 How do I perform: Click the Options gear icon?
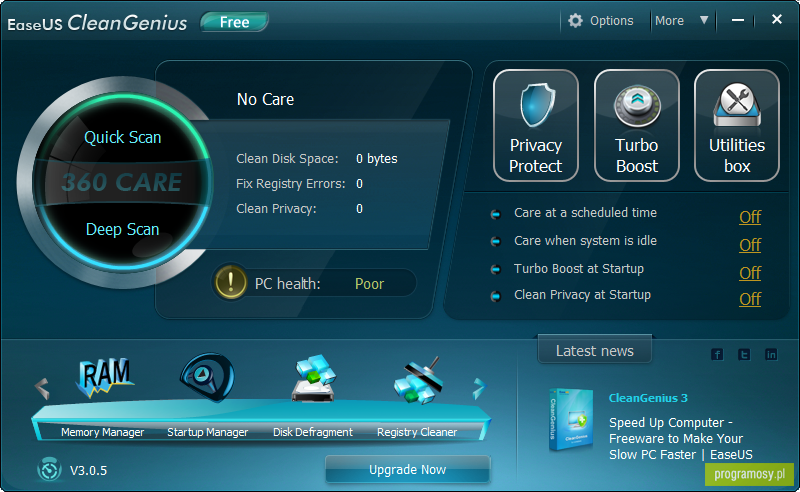[576, 20]
